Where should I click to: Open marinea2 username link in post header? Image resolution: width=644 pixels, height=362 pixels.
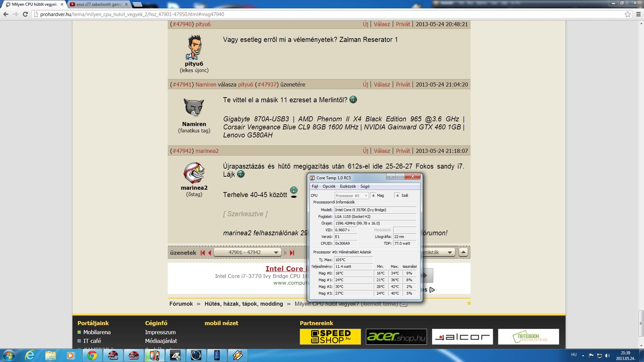click(x=207, y=151)
